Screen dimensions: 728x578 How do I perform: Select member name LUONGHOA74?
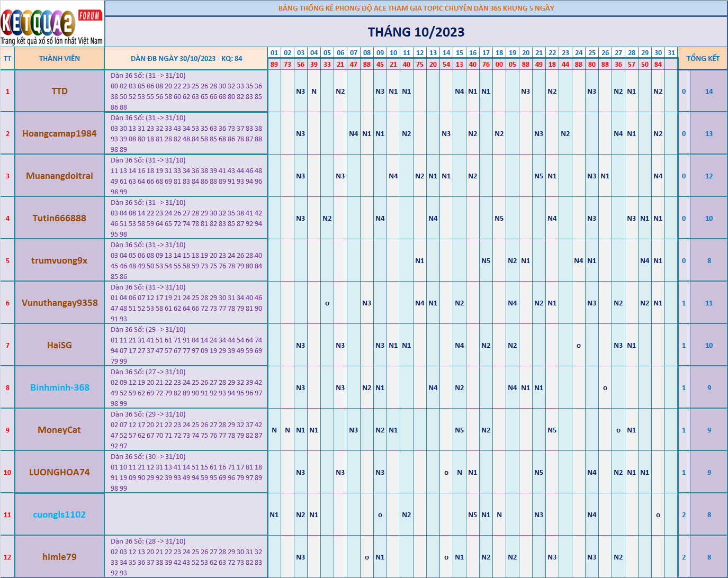pyautogui.click(x=59, y=472)
